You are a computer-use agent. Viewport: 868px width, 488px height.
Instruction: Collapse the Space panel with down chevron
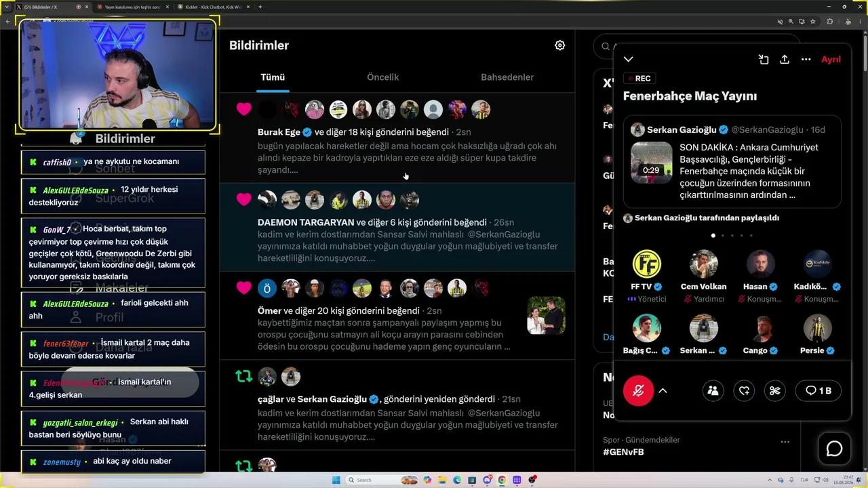pos(629,60)
